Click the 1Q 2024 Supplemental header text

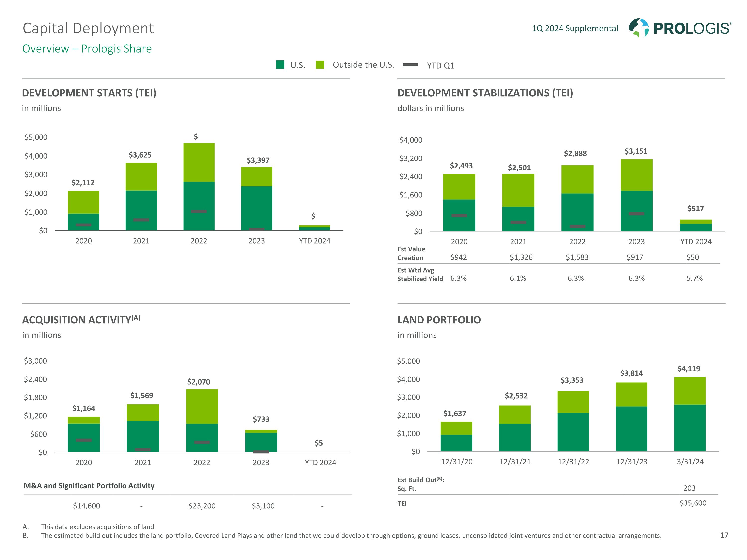575,28
